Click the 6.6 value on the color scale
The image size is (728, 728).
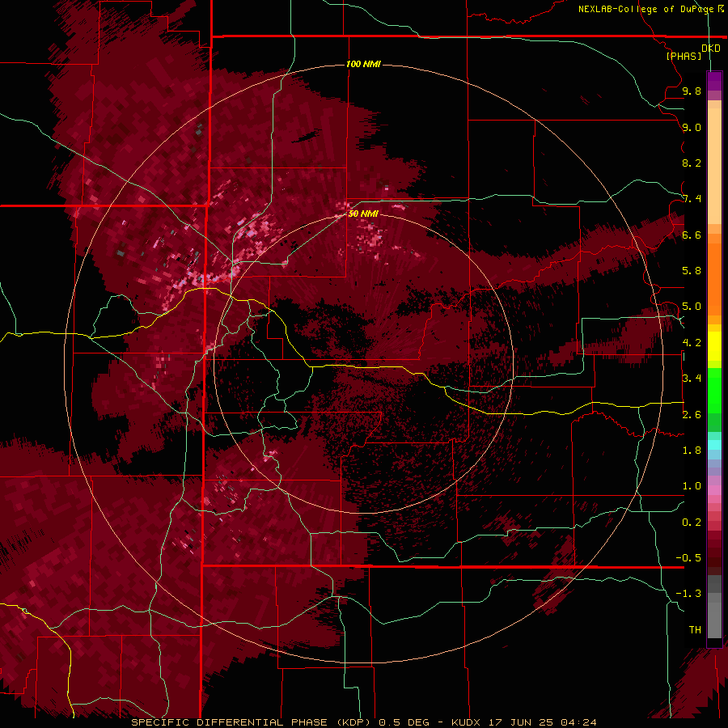(x=692, y=235)
